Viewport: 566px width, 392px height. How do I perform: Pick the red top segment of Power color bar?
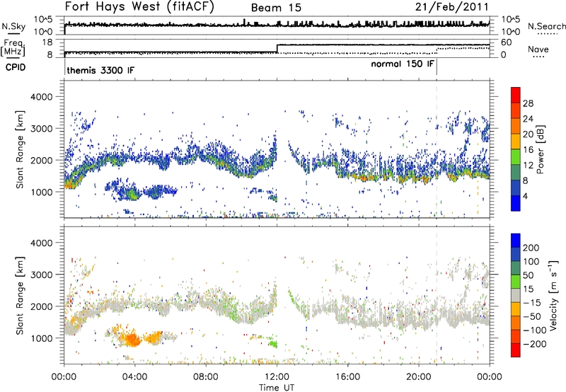(x=516, y=95)
